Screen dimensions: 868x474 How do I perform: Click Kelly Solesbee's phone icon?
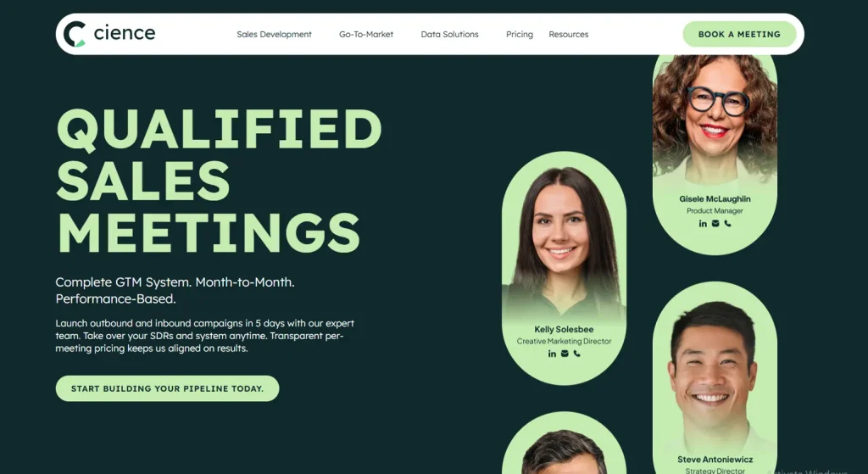coord(576,354)
